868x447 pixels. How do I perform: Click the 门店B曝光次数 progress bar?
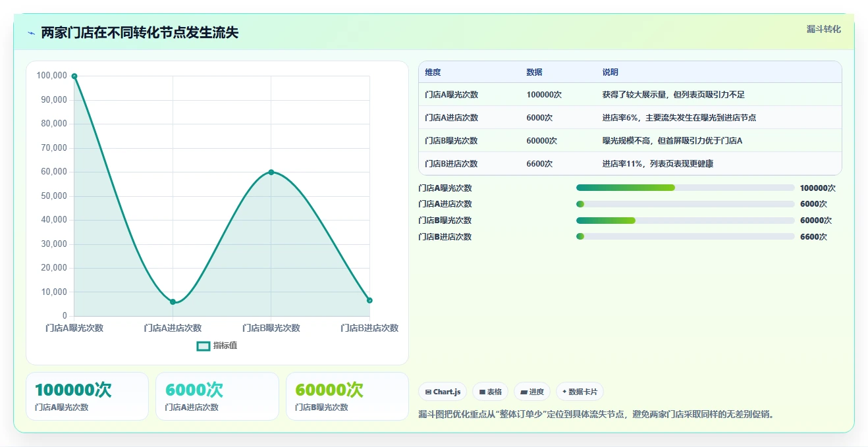[x=685, y=221]
